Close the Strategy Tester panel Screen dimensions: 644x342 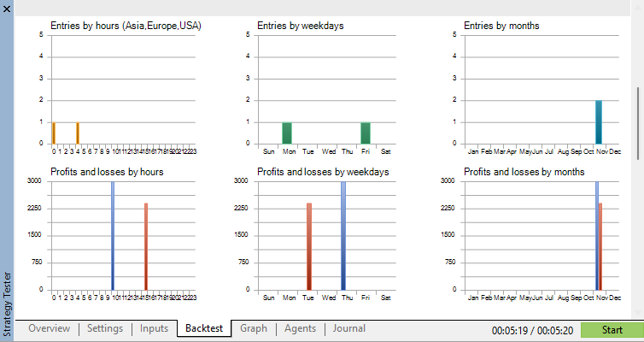click(7, 9)
